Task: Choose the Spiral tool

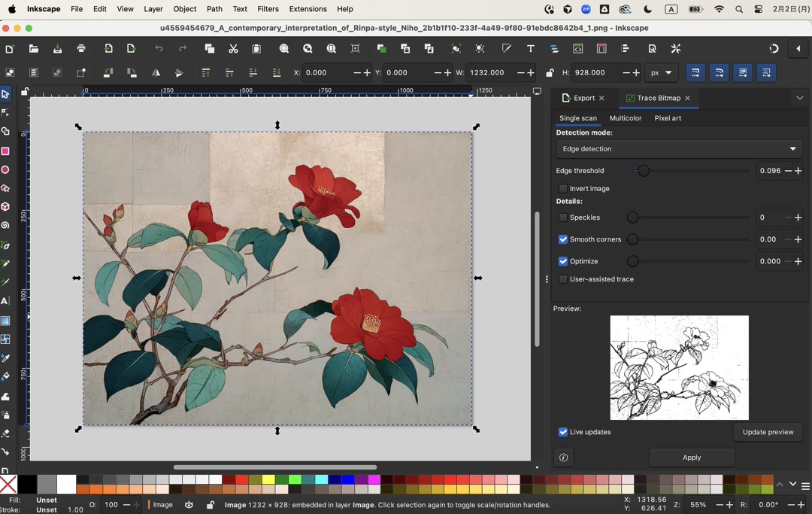Action: point(5,225)
